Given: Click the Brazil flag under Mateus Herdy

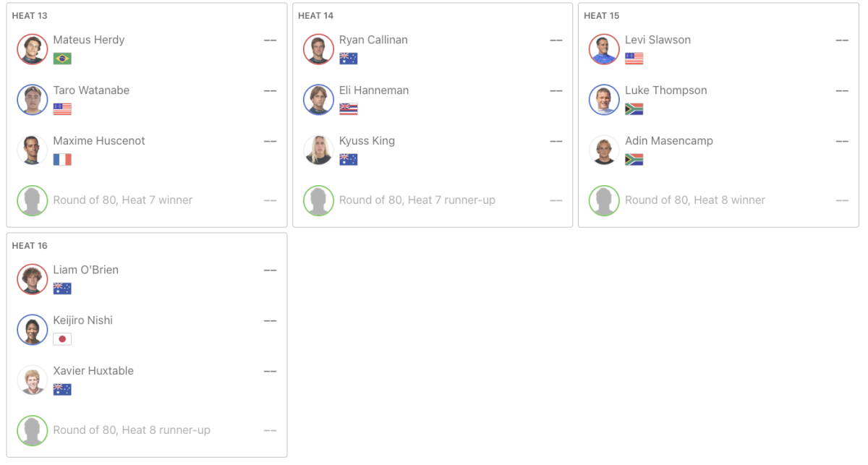Looking at the screenshot, I should [x=62, y=59].
